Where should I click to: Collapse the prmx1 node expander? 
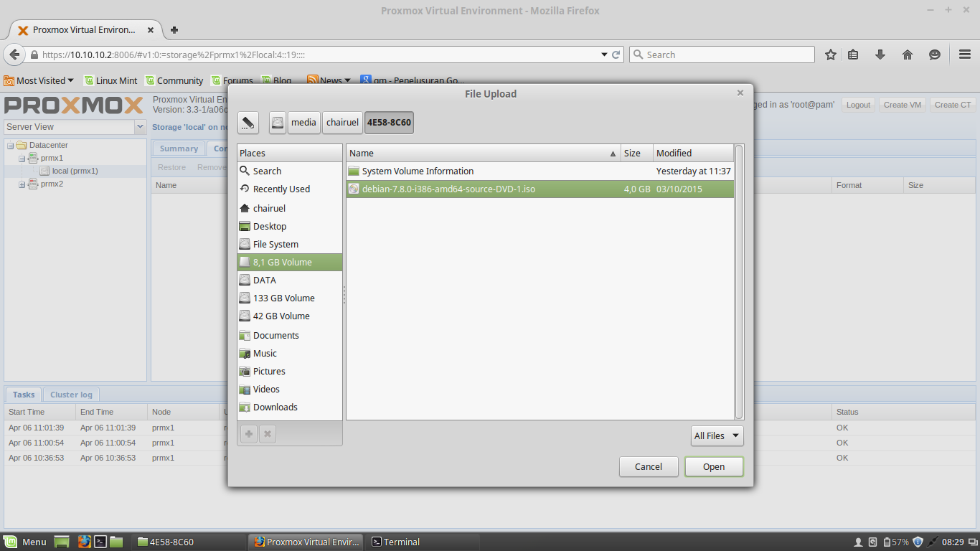(22, 158)
